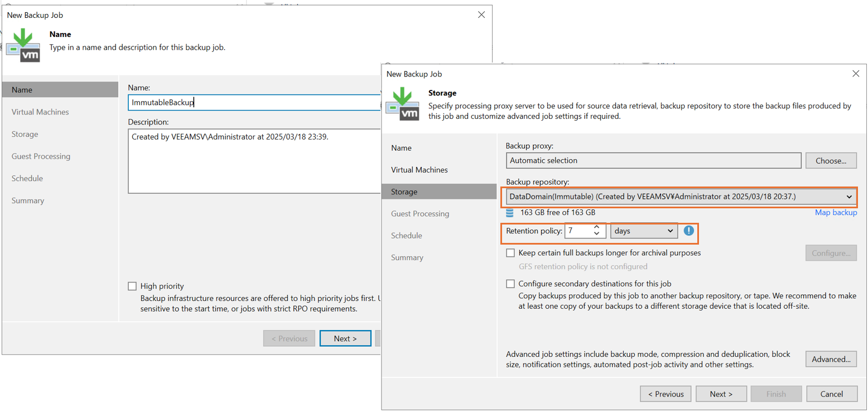Check Keep certain full backups longer option
This screenshot has height=411, width=868.
click(510, 253)
